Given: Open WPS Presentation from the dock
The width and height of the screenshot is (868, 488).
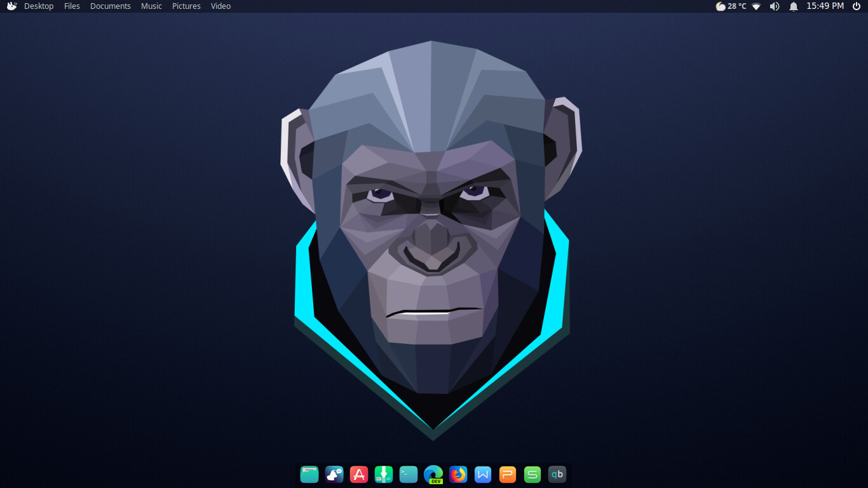Looking at the screenshot, I should coord(508,474).
